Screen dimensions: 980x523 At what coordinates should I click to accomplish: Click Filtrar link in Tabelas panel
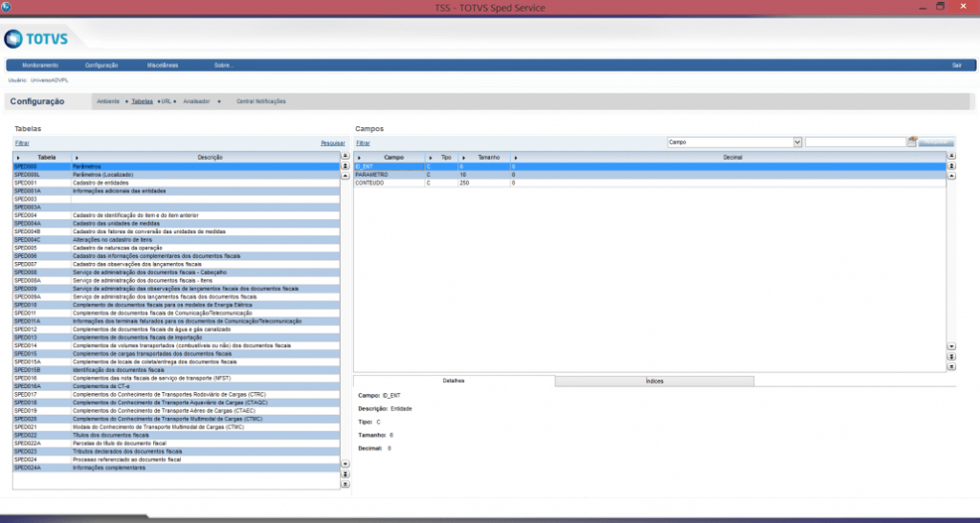point(22,143)
